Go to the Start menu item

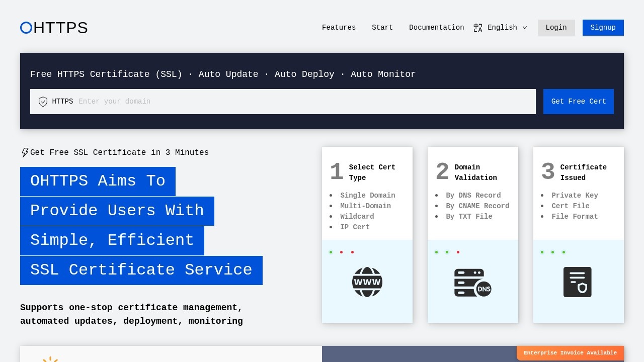(x=382, y=28)
